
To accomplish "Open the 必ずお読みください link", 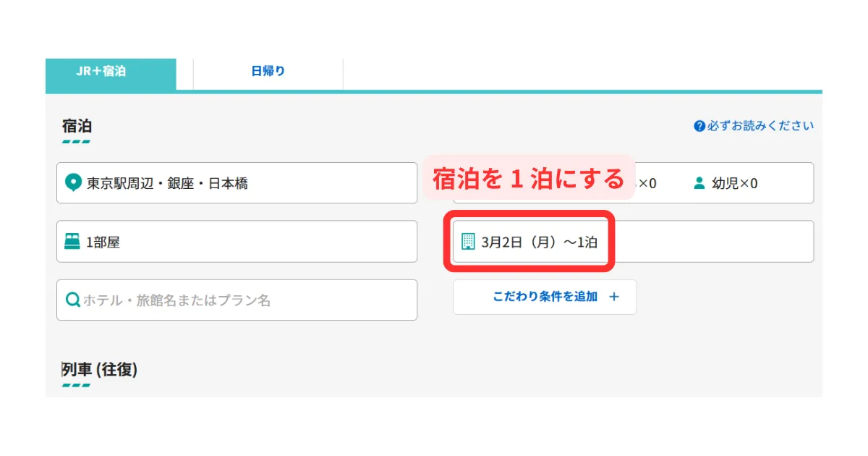I will tap(760, 126).
